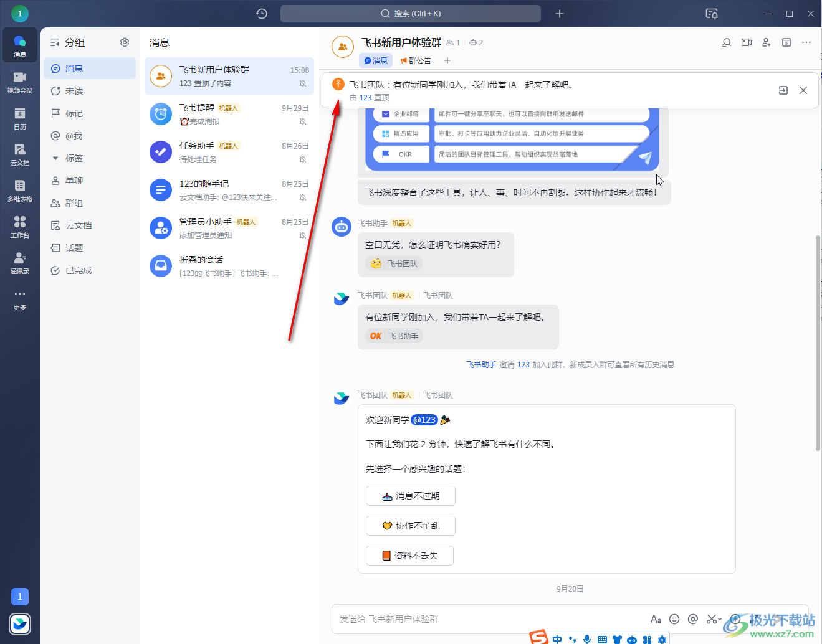Select the 单聊 private chats filter
The image size is (822, 644).
click(90, 181)
